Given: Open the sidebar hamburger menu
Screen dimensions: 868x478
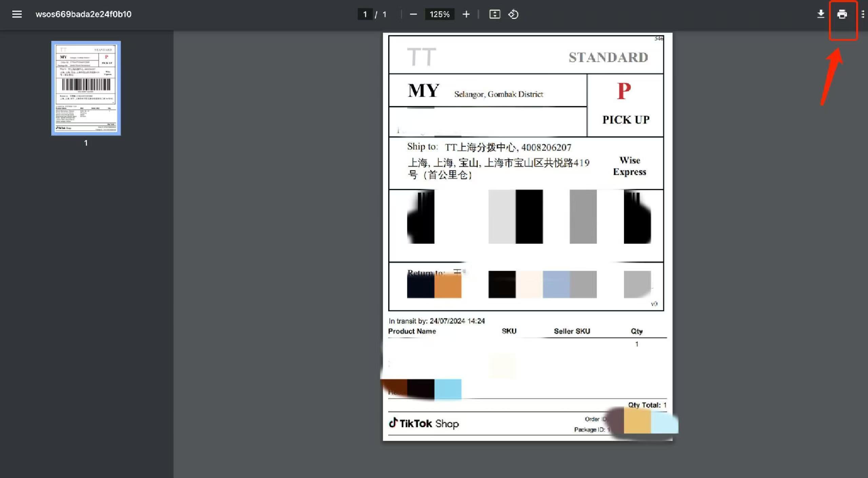Looking at the screenshot, I should point(17,14).
